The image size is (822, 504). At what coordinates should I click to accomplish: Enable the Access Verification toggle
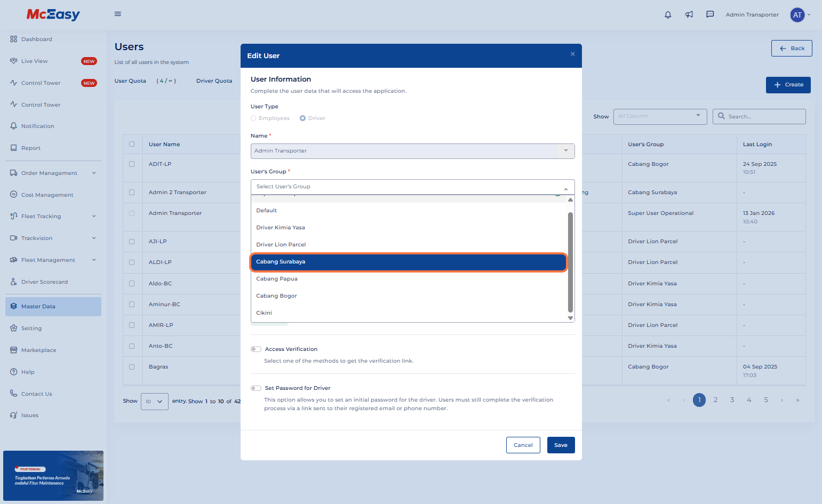tap(256, 349)
